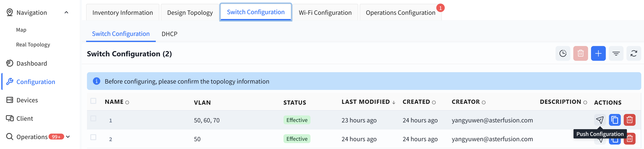Click the VLAN column header
Screen dimensions: 644x149
coord(202,103)
